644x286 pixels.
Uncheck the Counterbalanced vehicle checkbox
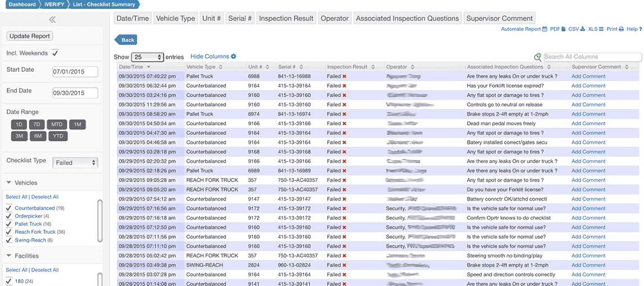click(8, 208)
